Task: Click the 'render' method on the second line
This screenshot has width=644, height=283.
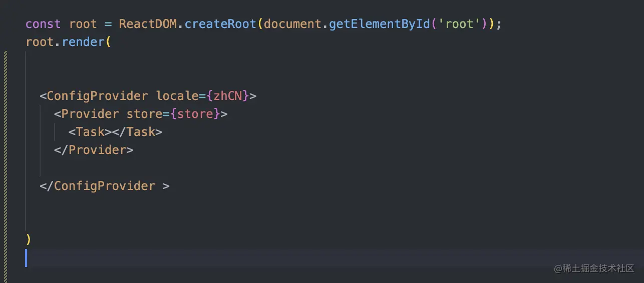Action: [83, 42]
